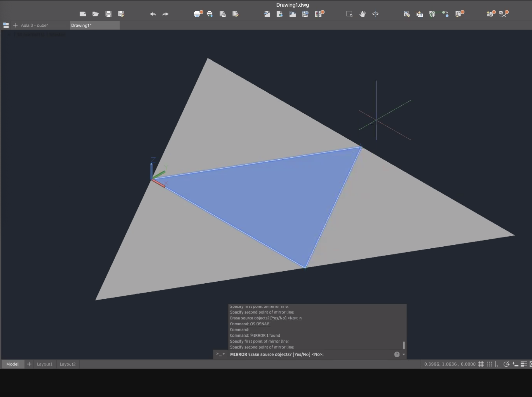Click the tile grid icon left of file tabs

pyautogui.click(x=6, y=25)
